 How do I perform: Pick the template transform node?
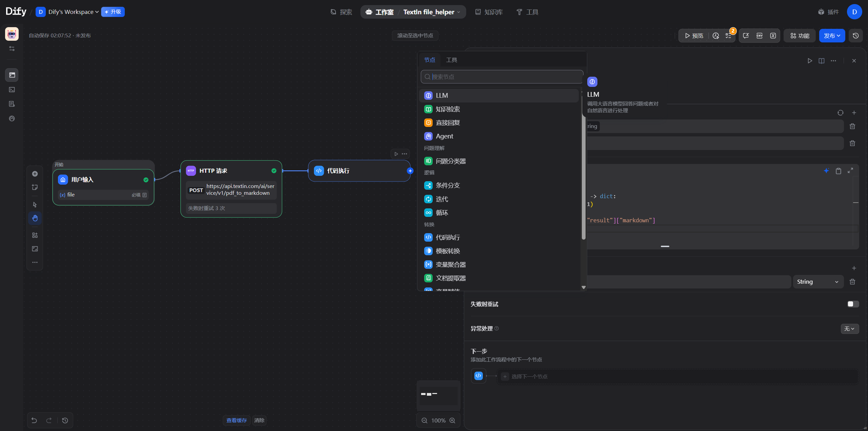click(x=448, y=251)
